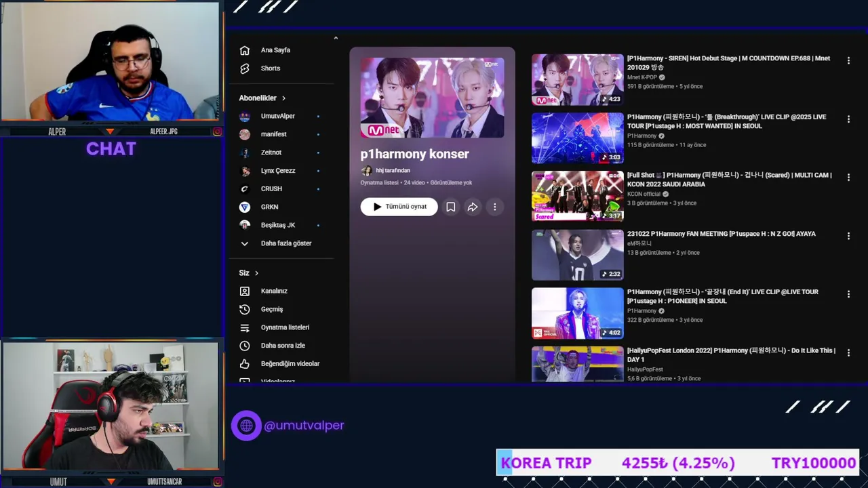Image resolution: width=868 pixels, height=488 pixels.
Task: Open the Siz section chevron
Action: (256, 273)
